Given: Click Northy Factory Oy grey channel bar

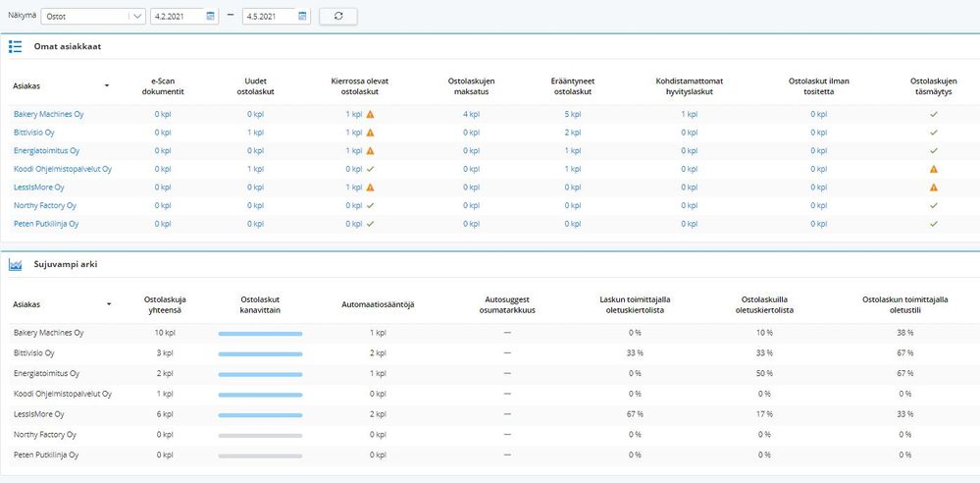Looking at the screenshot, I should pyautogui.click(x=260, y=436).
